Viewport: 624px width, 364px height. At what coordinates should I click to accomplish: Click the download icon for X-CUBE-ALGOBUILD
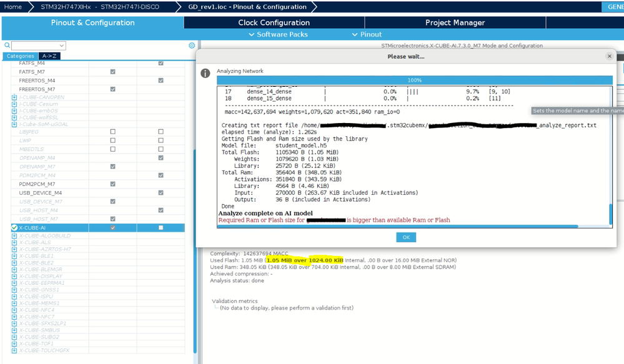(x=14, y=235)
